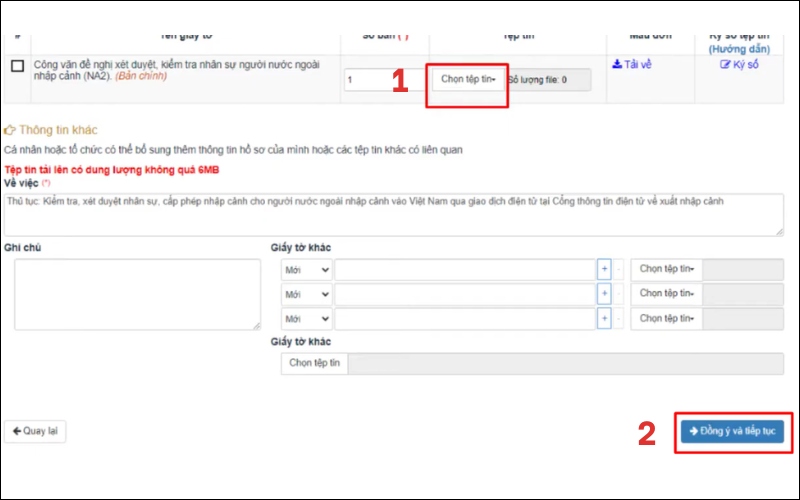Viewport: 800px width, 500px height.
Task: Tick the checkbox for Công văn NA2 document
Action: pyautogui.click(x=17, y=66)
